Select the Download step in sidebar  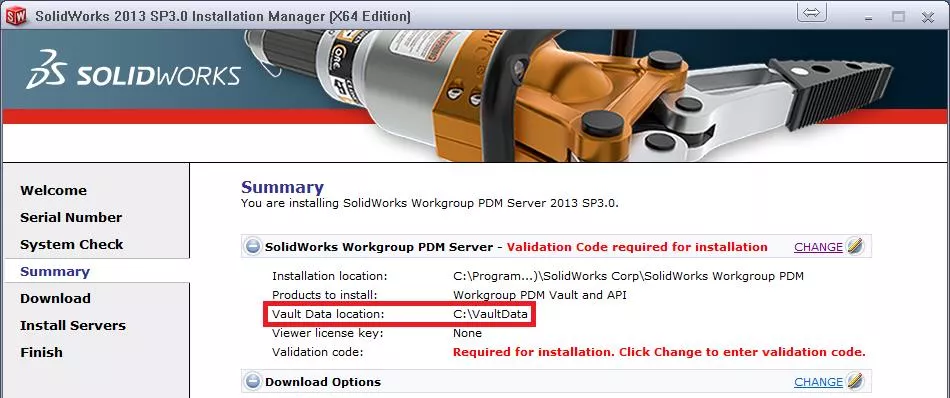pos(55,299)
